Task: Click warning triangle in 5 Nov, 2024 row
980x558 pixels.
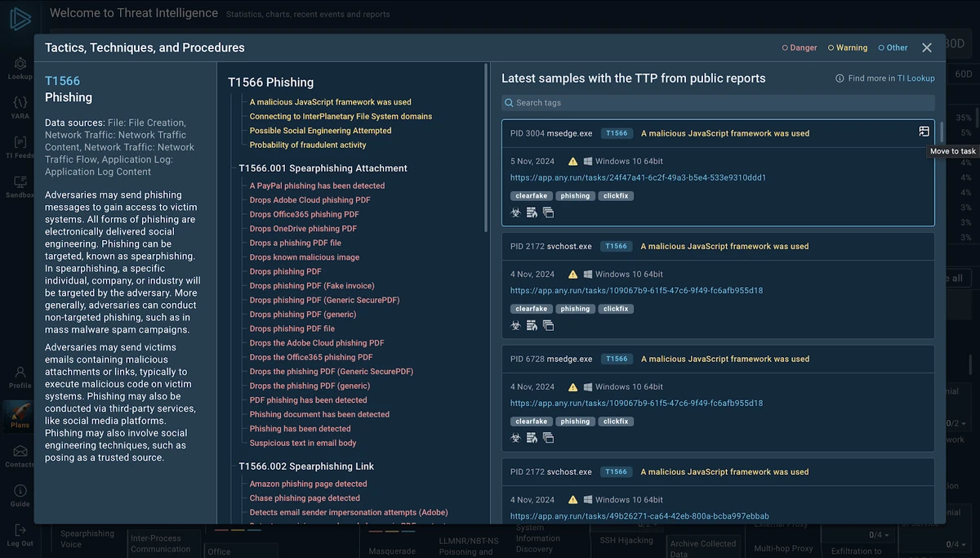Action: 573,162
